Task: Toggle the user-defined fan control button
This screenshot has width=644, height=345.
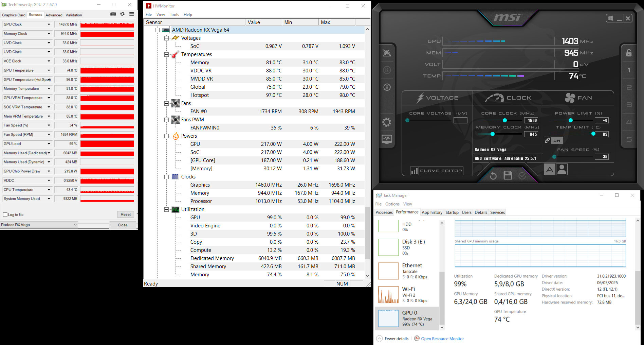Action: click(562, 169)
